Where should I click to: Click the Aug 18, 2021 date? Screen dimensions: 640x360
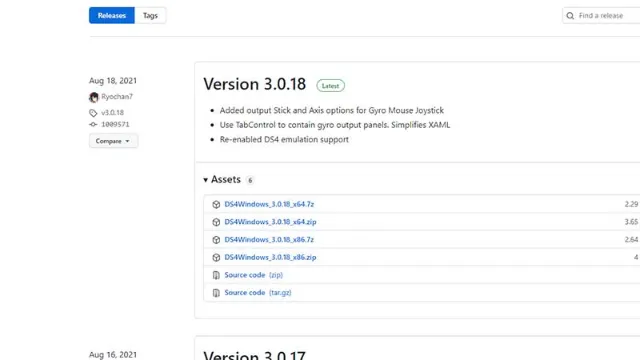point(113,81)
